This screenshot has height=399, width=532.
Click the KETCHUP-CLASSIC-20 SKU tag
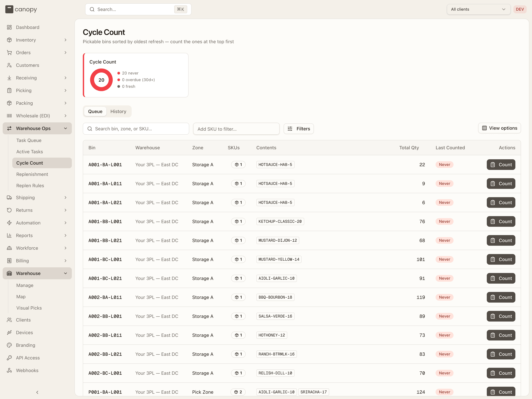[280, 221]
